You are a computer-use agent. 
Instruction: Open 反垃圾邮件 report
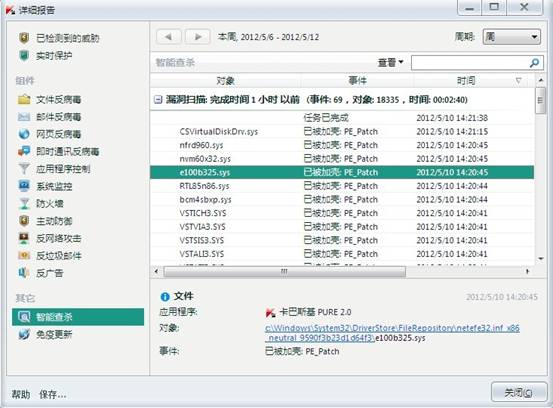coord(59,256)
